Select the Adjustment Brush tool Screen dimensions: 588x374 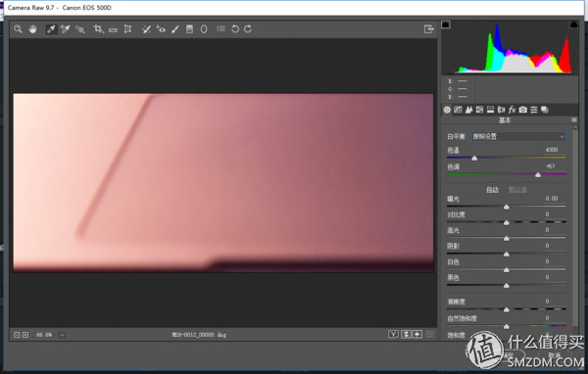click(x=175, y=28)
